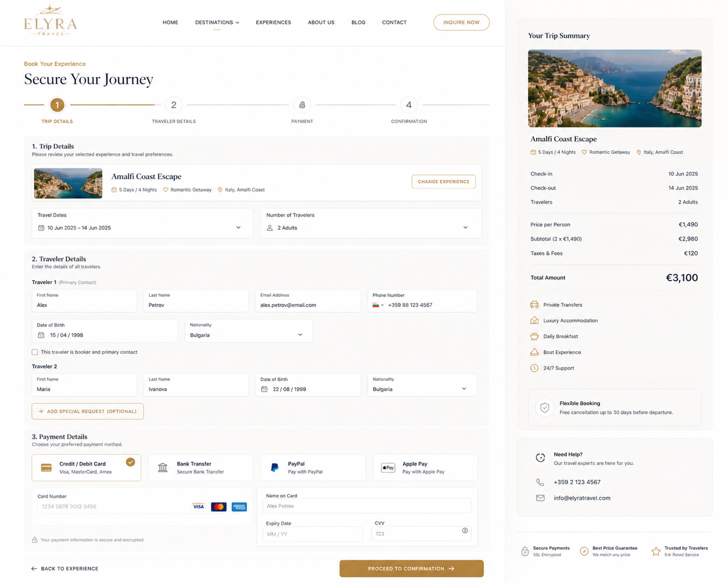Select PayPal payment method
This screenshot has height=583, width=728.
[x=313, y=468]
